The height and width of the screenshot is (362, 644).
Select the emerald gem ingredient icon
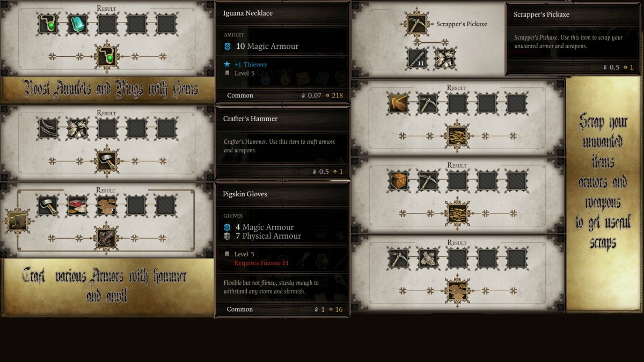coord(77,24)
